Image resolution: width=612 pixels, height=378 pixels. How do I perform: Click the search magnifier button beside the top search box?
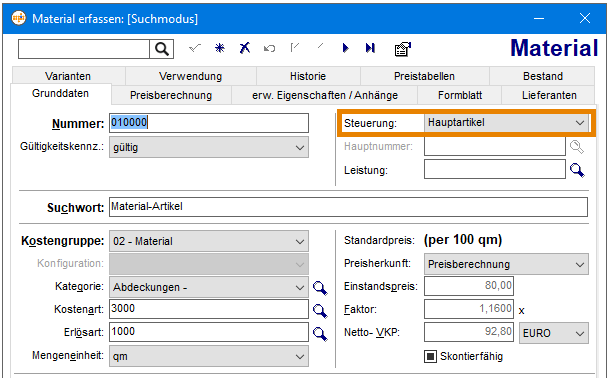162,49
